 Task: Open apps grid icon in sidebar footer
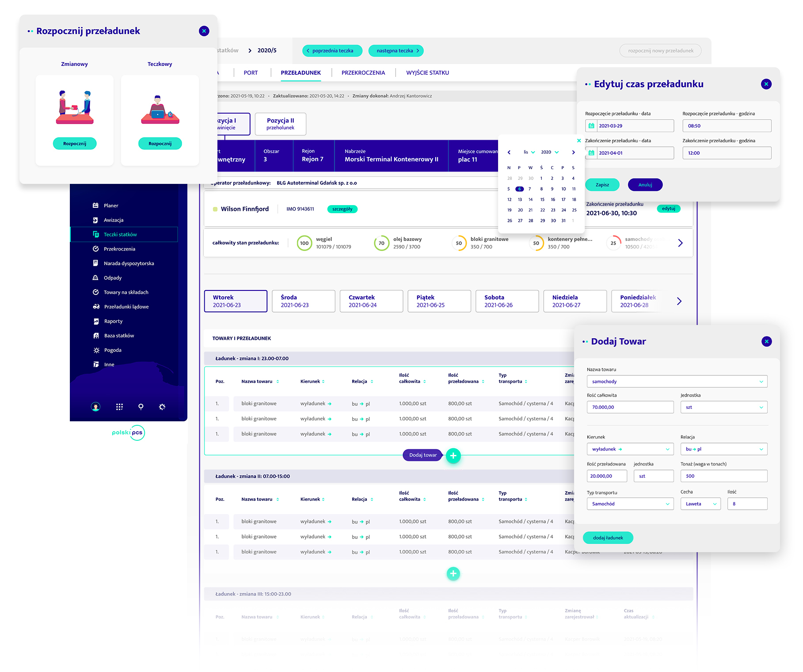(119, 407)
